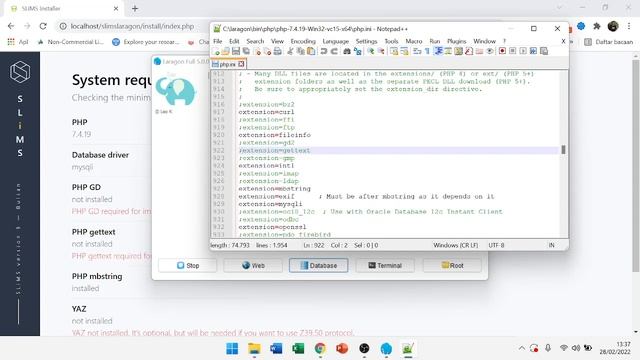Click the Chrome reload button

(43, 26)
